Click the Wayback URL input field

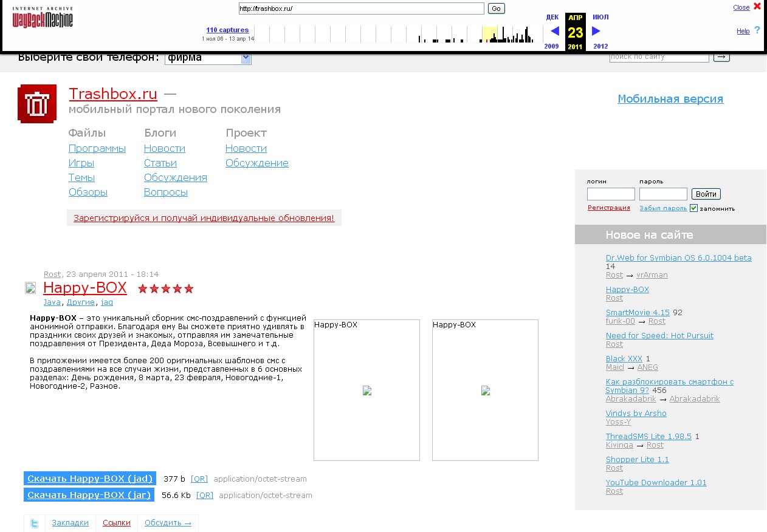pos(362,9)
